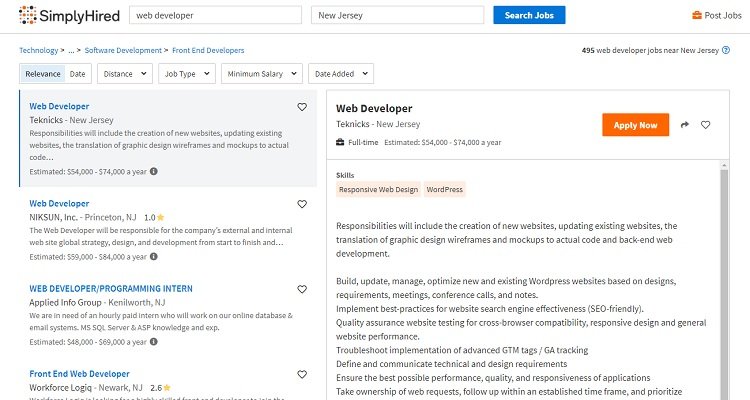Expand the Date Added dropdown

click(341, 74)
